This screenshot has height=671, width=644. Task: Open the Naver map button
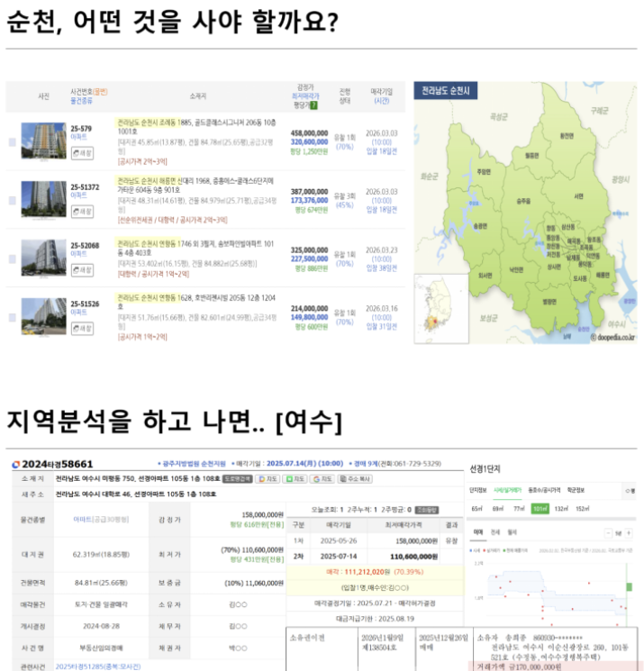tap(295, 479)
